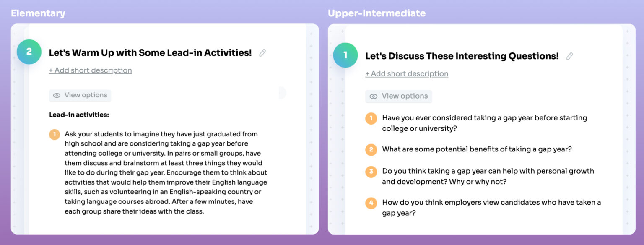644x245 pixels.
Task: Click the orange badge beside the lead-in activity
Action: point(54,134)
